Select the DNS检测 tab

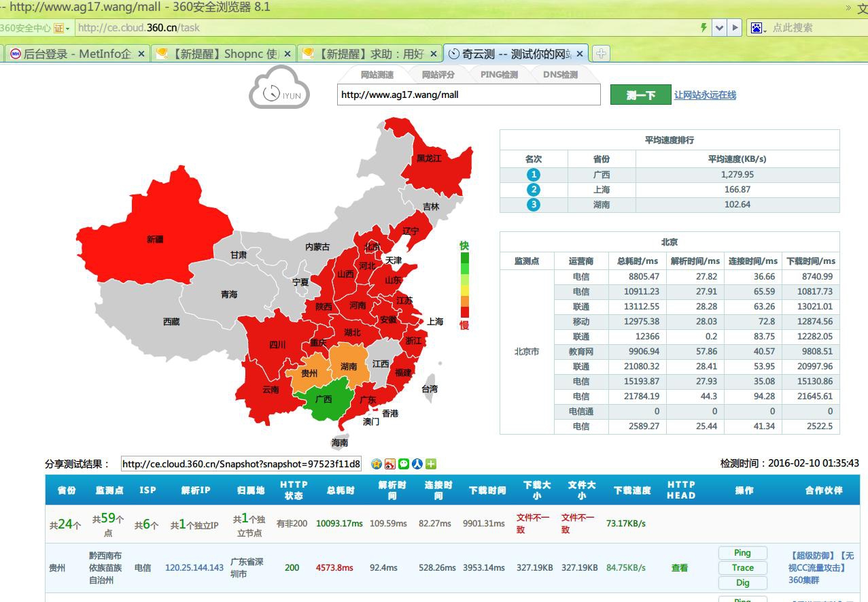(x=560, y=75)
